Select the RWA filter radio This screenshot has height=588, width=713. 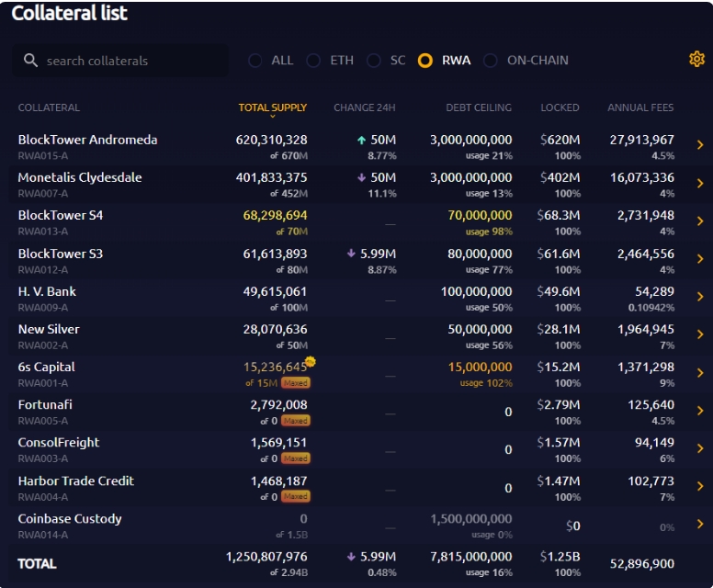click(x=425, y=61)
